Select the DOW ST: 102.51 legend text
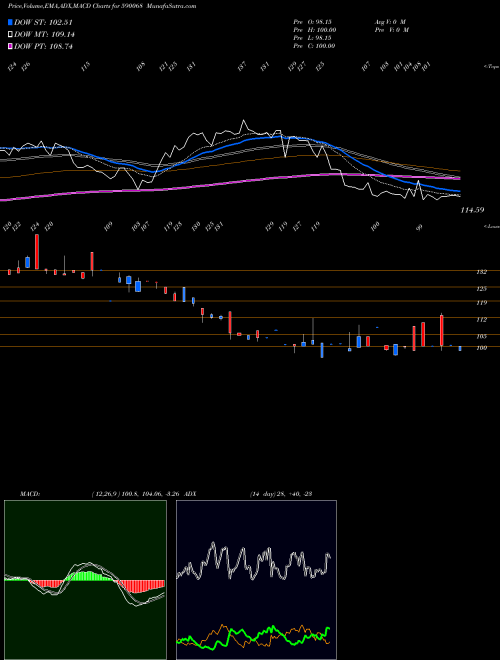The image size is (500, 660). pos(43,22)
